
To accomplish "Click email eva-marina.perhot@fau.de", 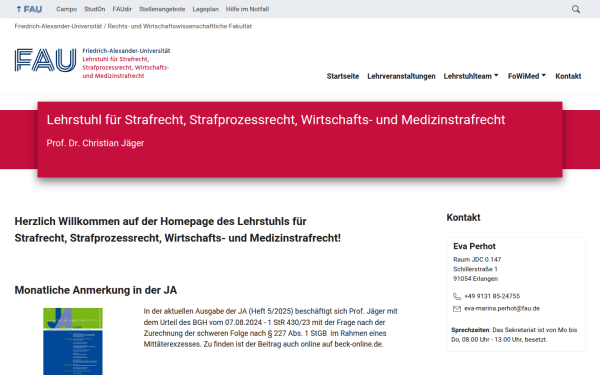I will coord(502,308).
